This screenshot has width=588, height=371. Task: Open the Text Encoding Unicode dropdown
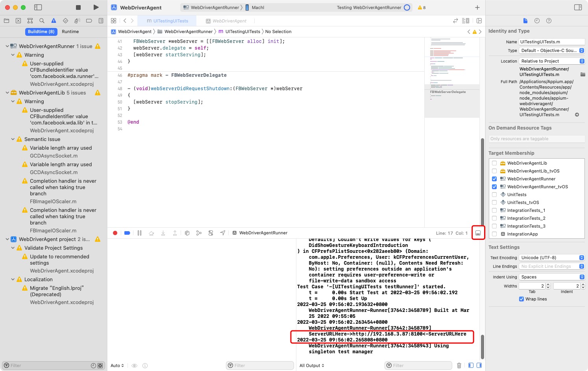(x=552, y=258)
